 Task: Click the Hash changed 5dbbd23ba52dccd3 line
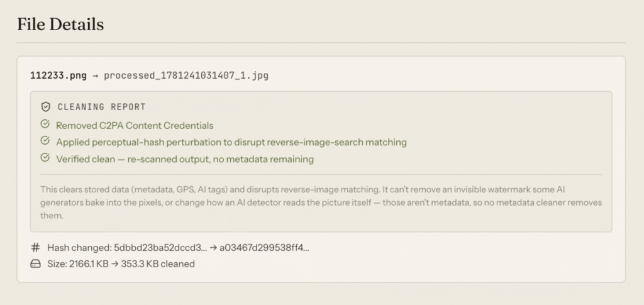[x=178, y=248]
